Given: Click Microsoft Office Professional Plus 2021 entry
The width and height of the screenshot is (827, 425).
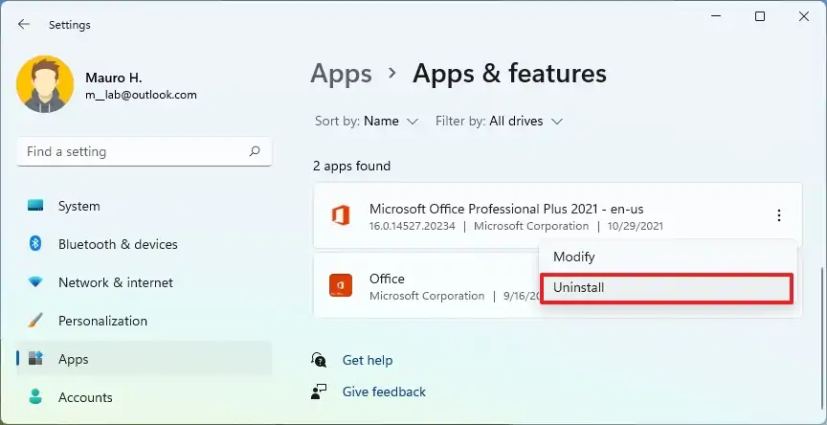Looking at the screenshot, I should [x=557, y=216].
